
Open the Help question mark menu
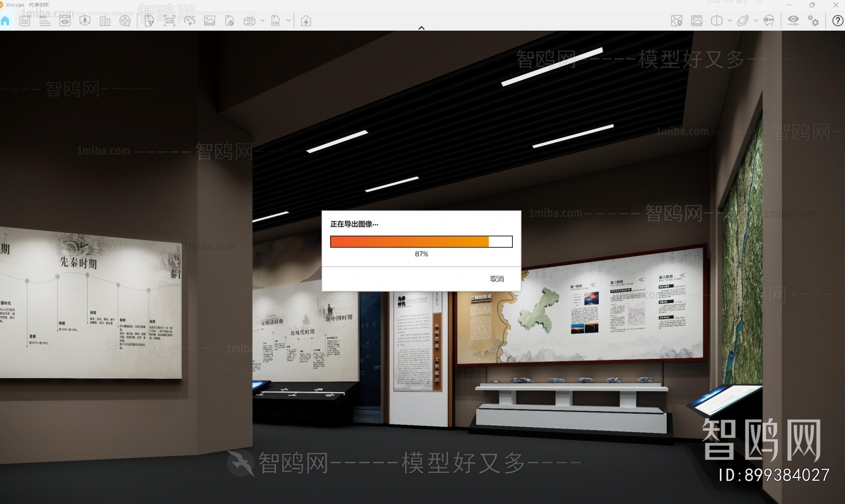pos(838,21)
